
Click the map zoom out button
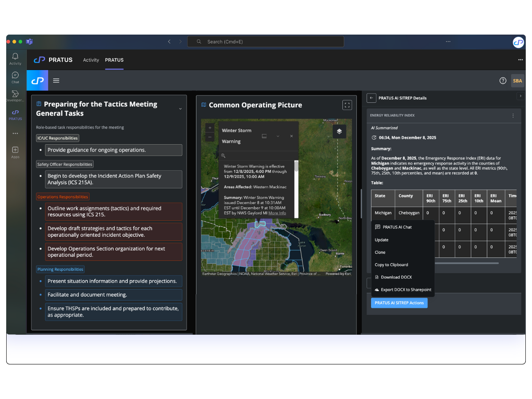click(210, 137)
